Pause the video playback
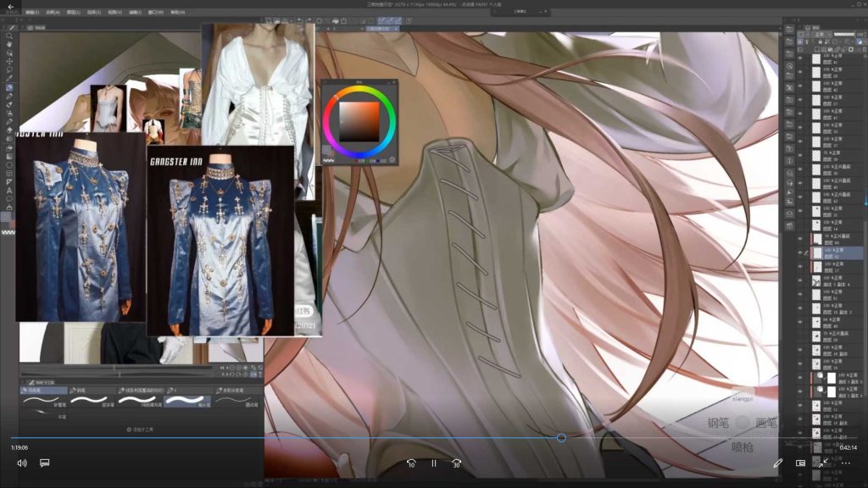The height and width of the screenshot is (488, 868). pyautogui.click(x=433, y=463)
